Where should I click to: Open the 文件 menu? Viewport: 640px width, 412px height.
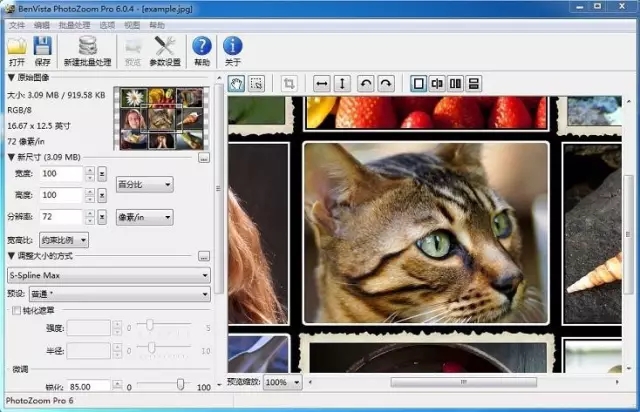17,24
